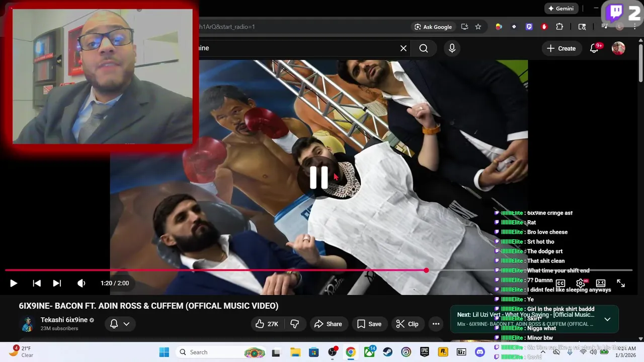This screenshot has width=644, height=362.
Task: Click the large play/pause overlay on the video
Action: point(319,178)
